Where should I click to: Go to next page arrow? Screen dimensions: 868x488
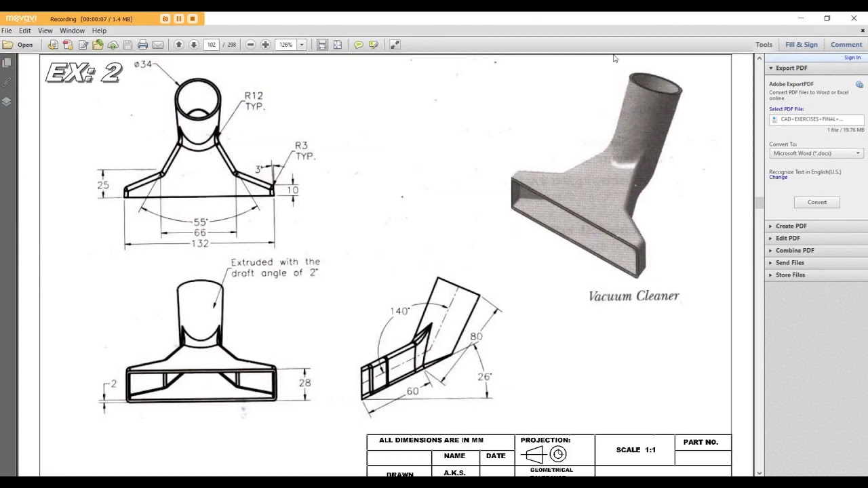194,45
